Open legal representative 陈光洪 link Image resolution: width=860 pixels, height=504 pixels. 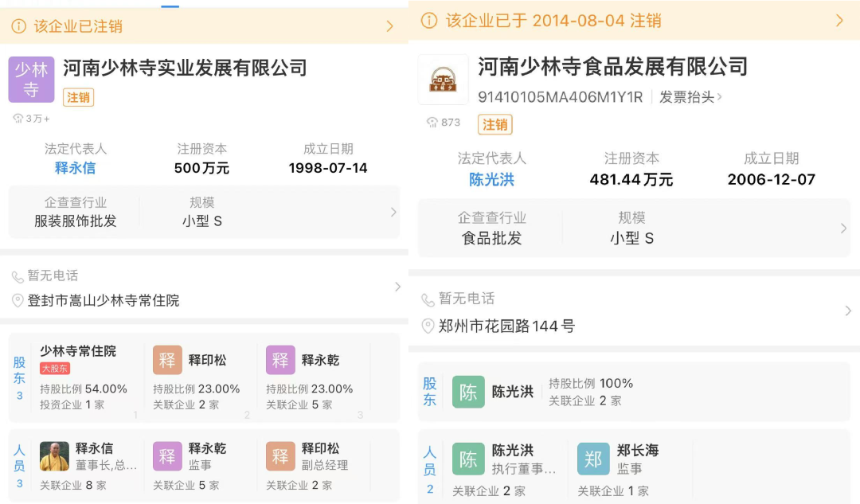pyautogui.click(x=491, y=179)
